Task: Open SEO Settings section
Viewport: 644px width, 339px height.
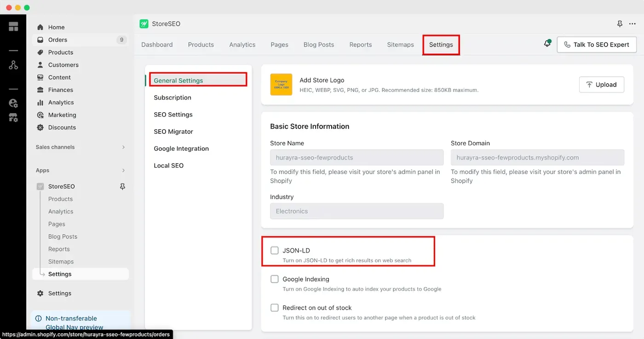Action: 173,115
